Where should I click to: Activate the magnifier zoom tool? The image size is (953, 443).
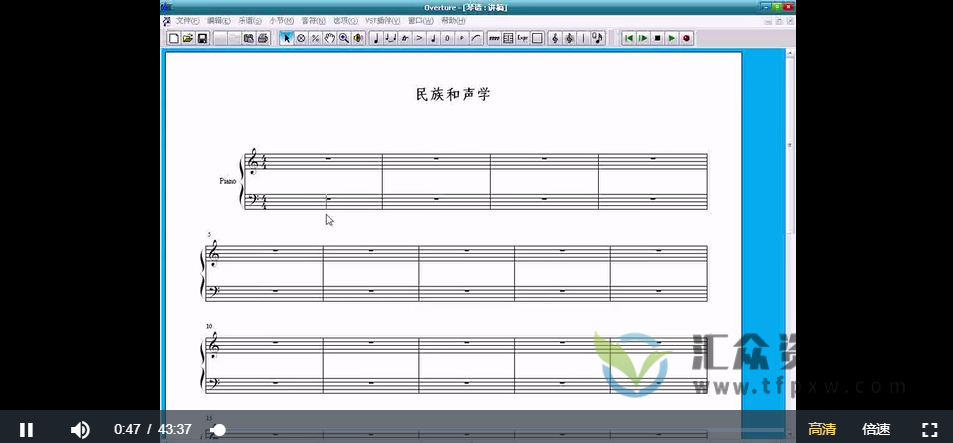(x=343, y=39)
